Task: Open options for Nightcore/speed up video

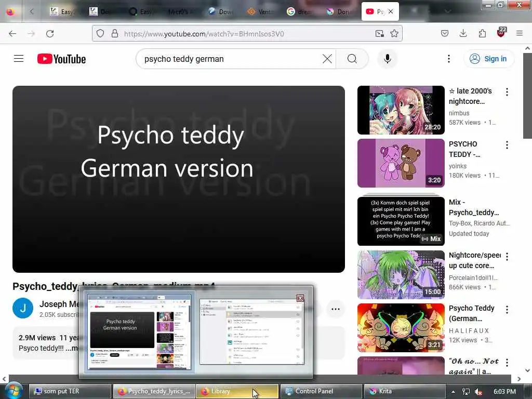Action: coord(507,257)
